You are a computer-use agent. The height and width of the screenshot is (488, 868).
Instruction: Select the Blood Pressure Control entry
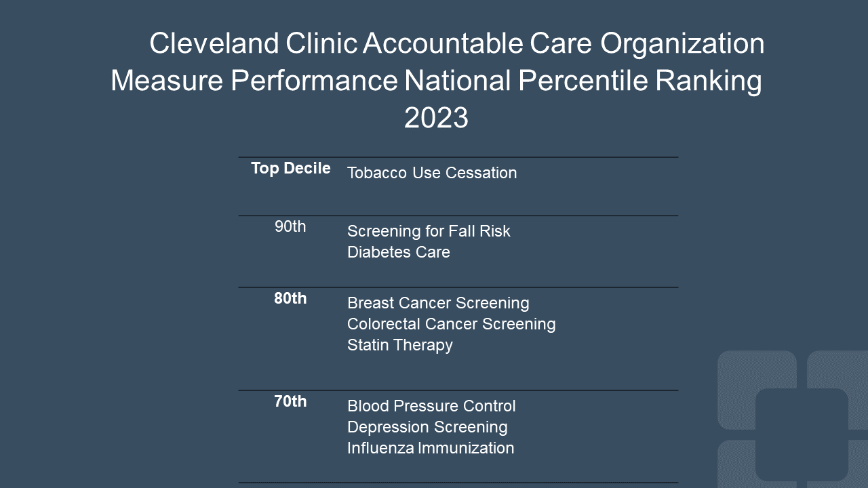tap(431, 406)
